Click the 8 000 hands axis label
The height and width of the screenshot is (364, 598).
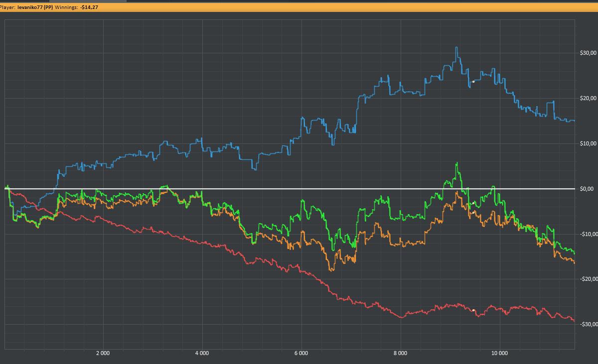click(400, 353)
